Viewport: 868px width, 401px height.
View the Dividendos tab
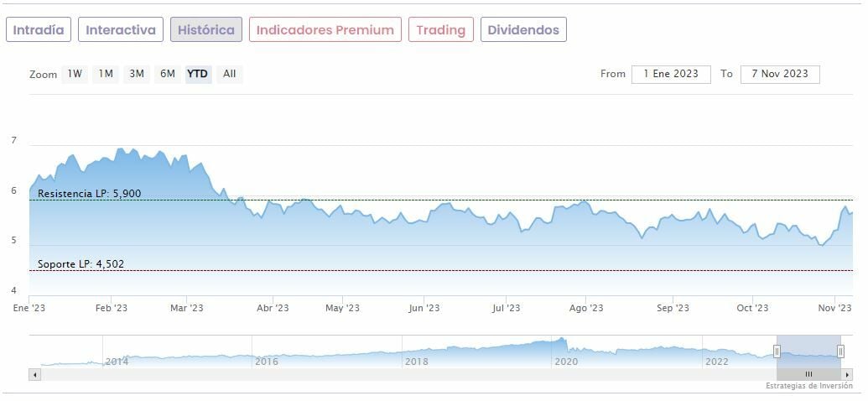click(x=523, y=30)
